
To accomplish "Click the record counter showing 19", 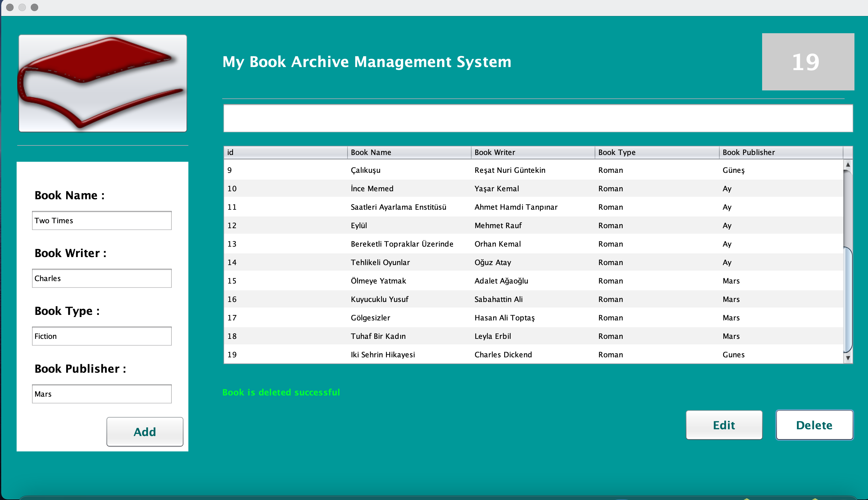I will [x=808, y=62].
